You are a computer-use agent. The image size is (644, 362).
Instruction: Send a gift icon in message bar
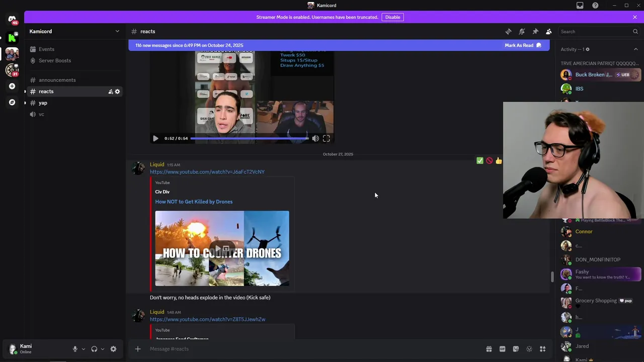coord(489,349)
